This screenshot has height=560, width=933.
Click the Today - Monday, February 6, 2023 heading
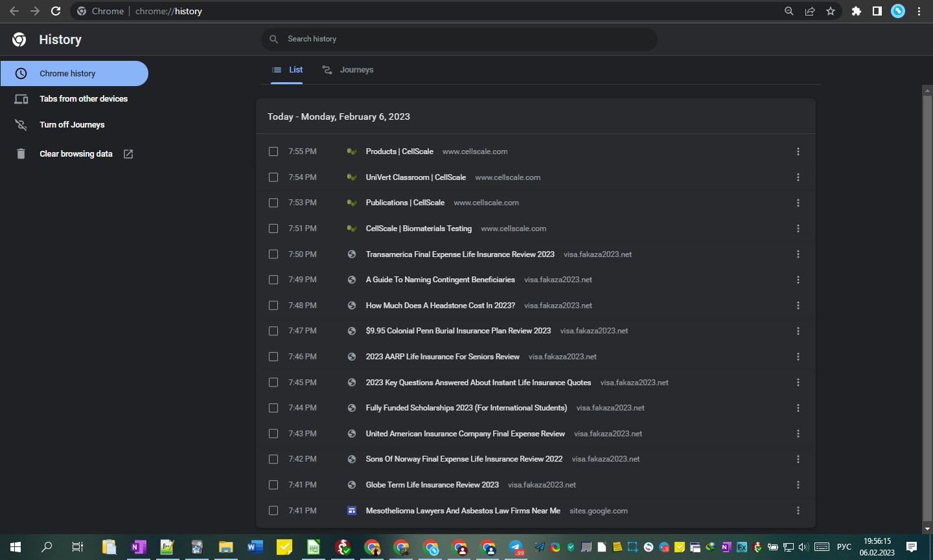[339, 117]
